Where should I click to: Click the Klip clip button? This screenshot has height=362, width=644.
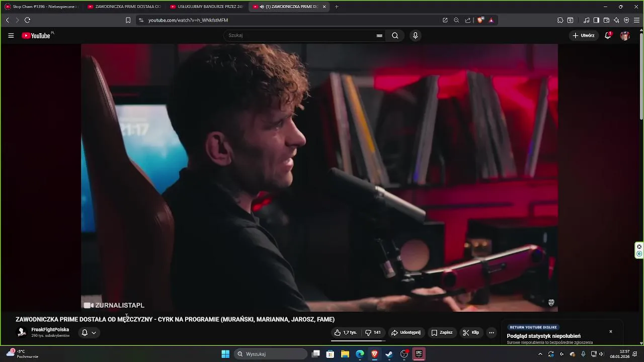(x=471, y=332)
